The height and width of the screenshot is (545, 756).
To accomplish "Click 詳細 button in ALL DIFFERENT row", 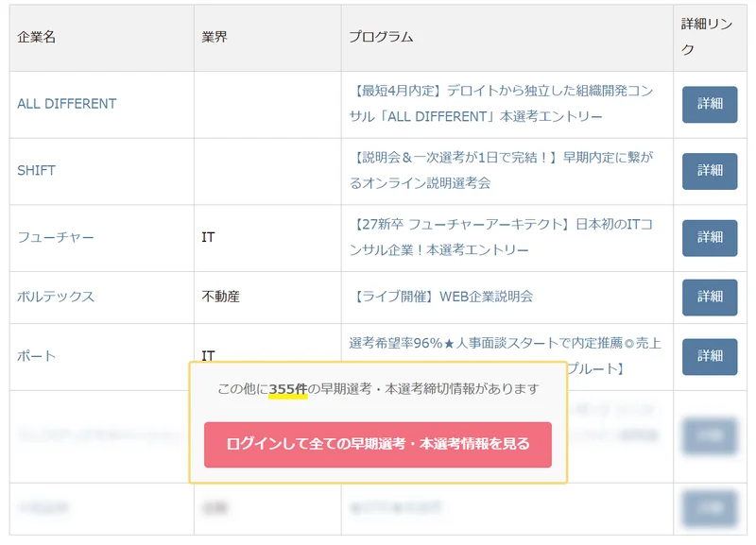I will [x=710, y=104].
